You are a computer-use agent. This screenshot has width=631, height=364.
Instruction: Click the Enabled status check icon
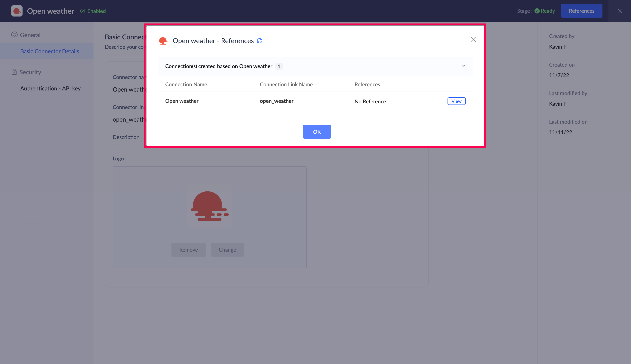(x=83, y=11)
